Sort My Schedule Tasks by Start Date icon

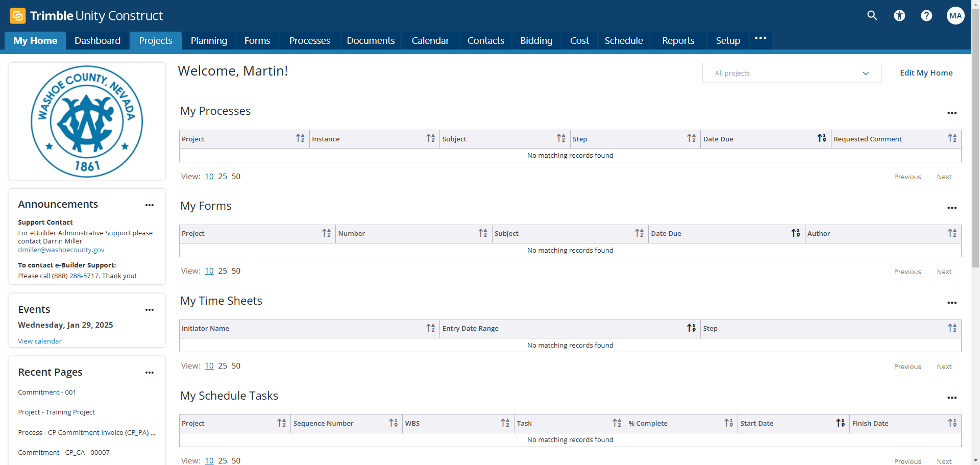(841, 423)
